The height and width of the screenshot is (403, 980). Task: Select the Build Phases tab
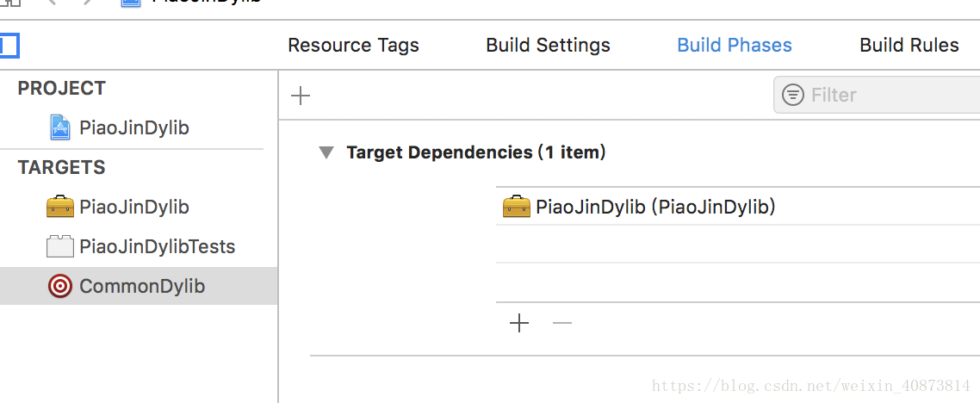click(735, 45)
